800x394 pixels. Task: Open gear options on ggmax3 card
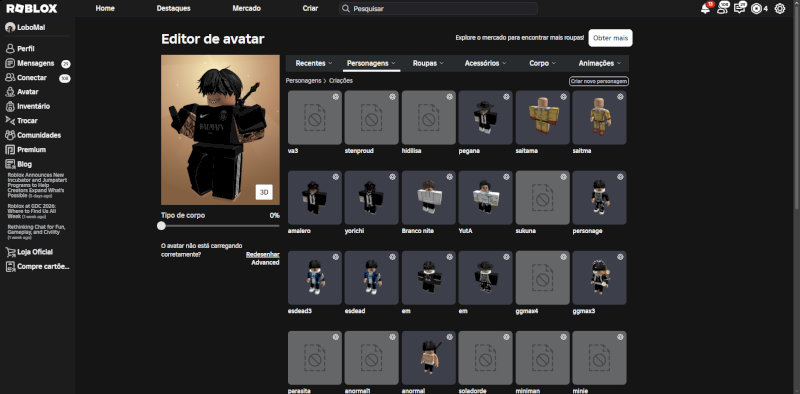click(620, 257)
